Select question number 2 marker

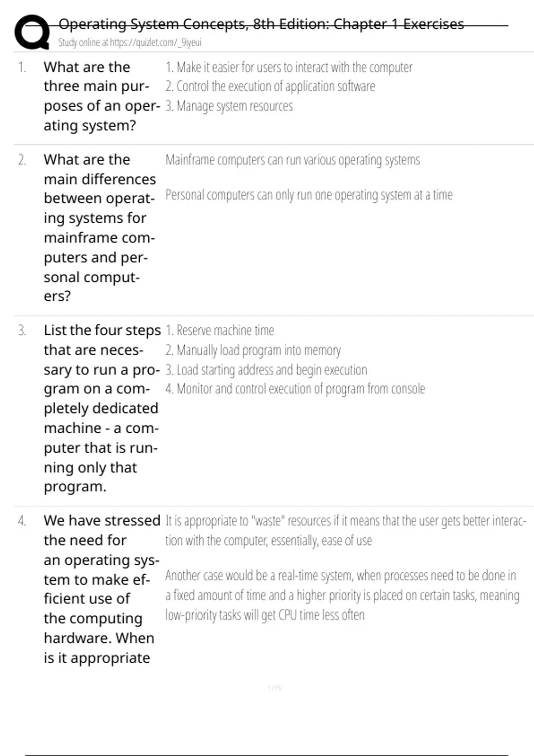[22, 160]
